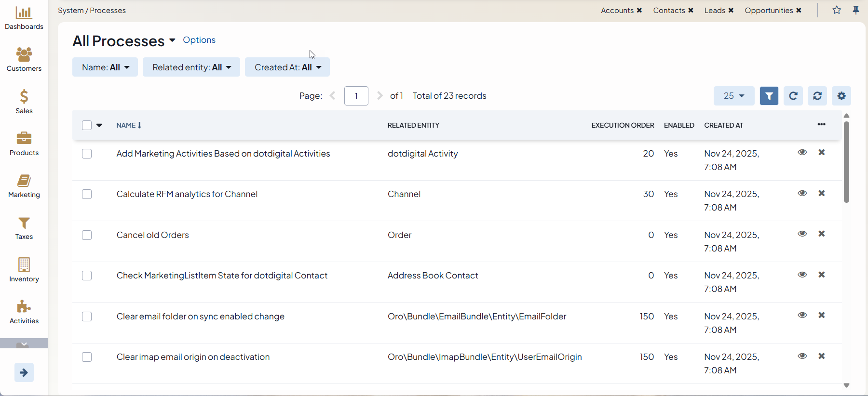Click the page number input field
This screenshot has width=868, height=396.
pos(356,96)
